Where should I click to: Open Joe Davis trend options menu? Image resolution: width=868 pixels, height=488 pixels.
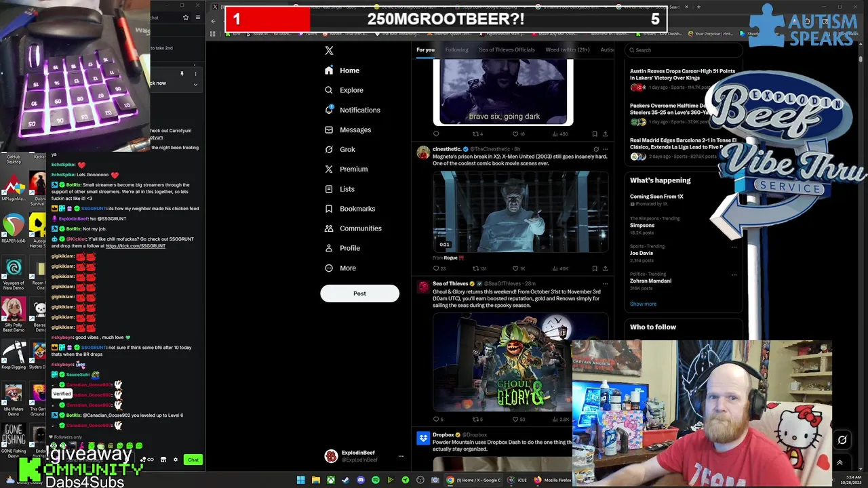tap(734, 247)
